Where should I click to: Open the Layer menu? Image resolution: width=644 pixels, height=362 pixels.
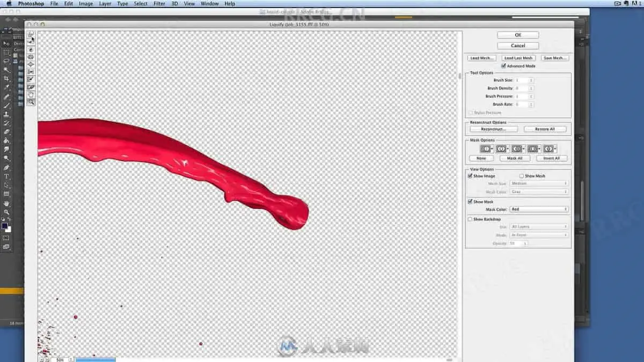coord(105,3)
